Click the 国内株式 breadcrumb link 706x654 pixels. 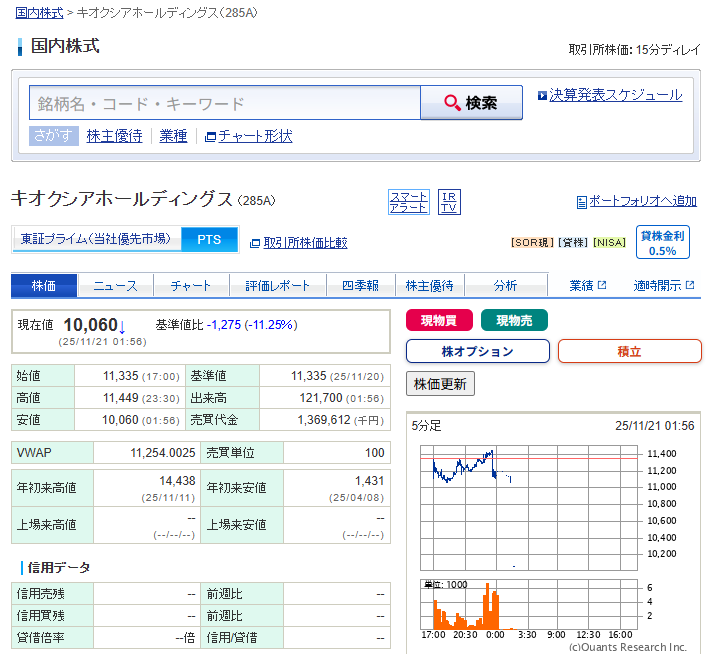click(x=39, y=13)
